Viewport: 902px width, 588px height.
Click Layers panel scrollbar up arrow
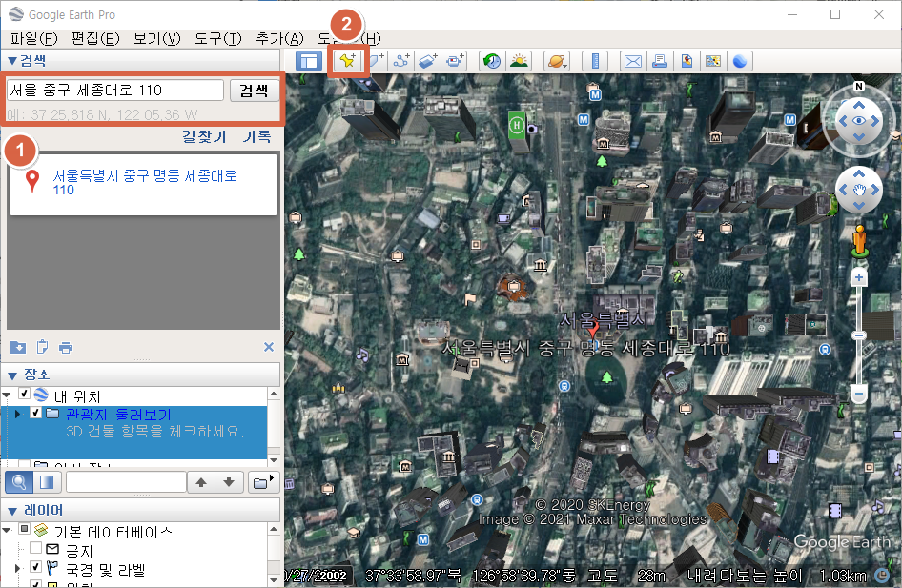tap(274, 529)
